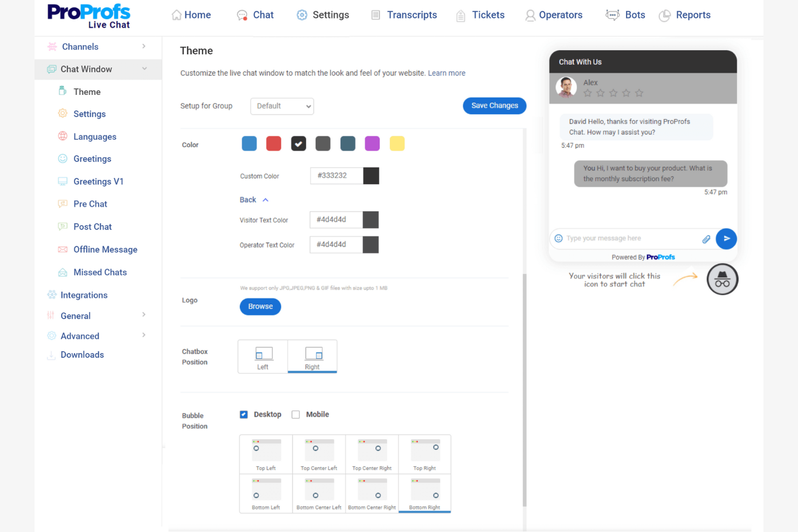Enable the Desktop bubble position checkbox

tap(244, 414)
